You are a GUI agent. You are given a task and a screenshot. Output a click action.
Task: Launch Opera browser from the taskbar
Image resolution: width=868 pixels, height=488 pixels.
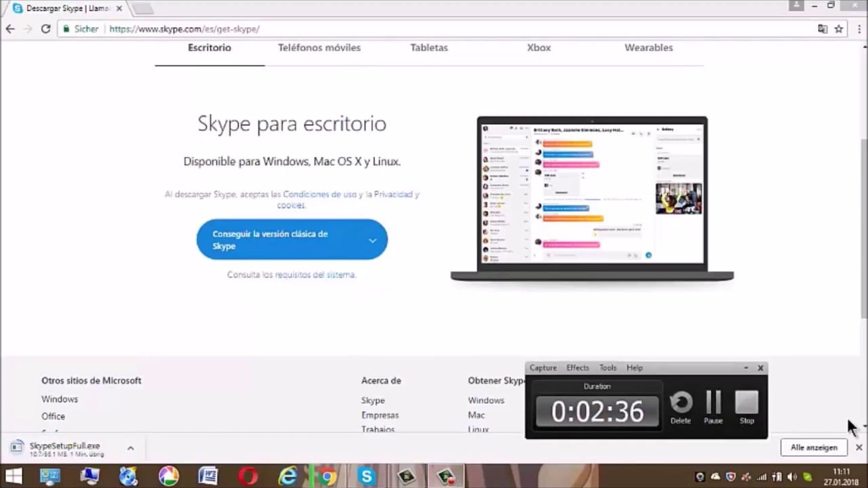pyautogui.click(x=248, y=476)
